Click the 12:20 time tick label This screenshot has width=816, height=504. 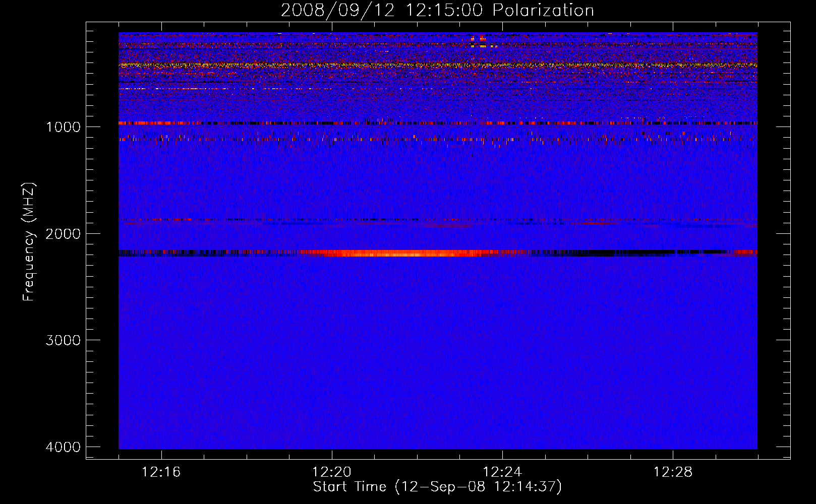[331, 472]
